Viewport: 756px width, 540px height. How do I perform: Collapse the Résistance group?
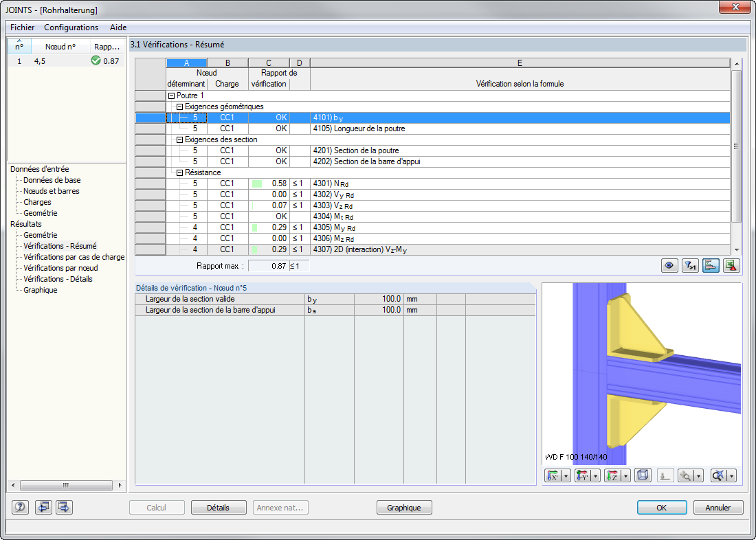click(179, 172)
